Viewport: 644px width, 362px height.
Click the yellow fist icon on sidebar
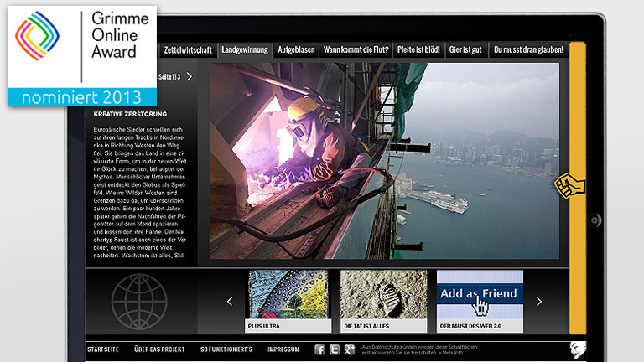pyautogui.click(x=569, y=186)
